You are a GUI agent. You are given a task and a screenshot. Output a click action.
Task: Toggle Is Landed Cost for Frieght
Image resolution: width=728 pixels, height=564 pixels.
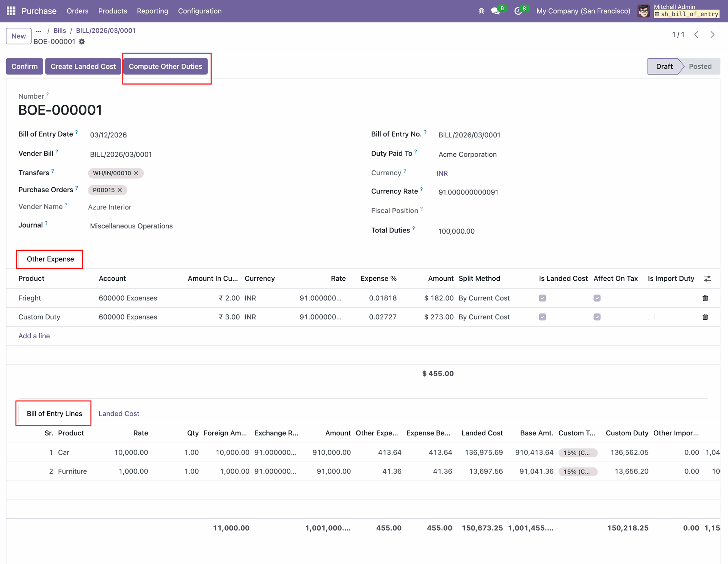click(542, 298)
